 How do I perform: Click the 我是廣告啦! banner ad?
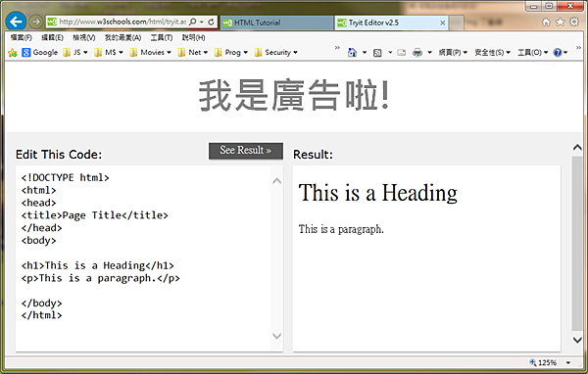tap(294, 95)
